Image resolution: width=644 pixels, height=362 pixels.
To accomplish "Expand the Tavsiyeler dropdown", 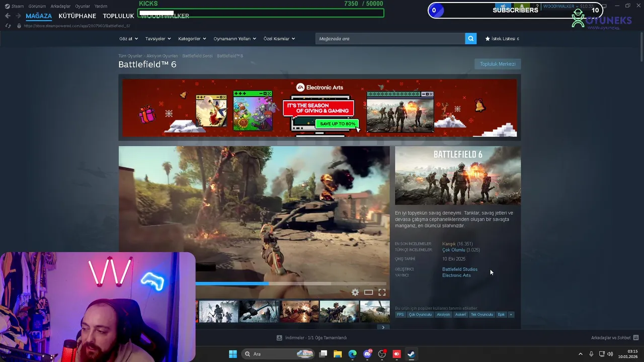I will tap(158, 39).
